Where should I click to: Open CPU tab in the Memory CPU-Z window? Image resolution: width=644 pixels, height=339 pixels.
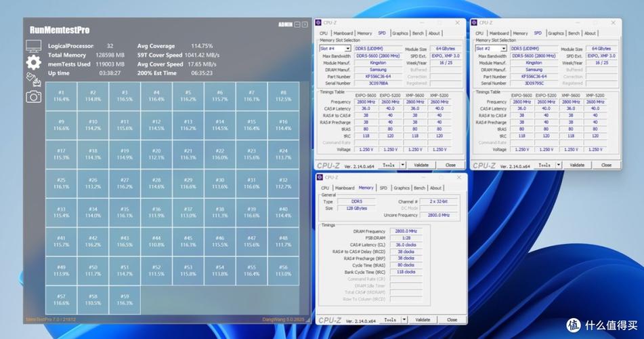325,188
